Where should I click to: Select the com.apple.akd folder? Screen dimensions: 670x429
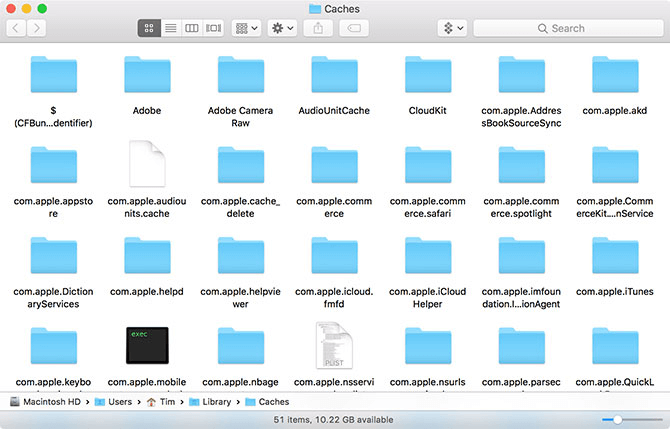[615, 74]
